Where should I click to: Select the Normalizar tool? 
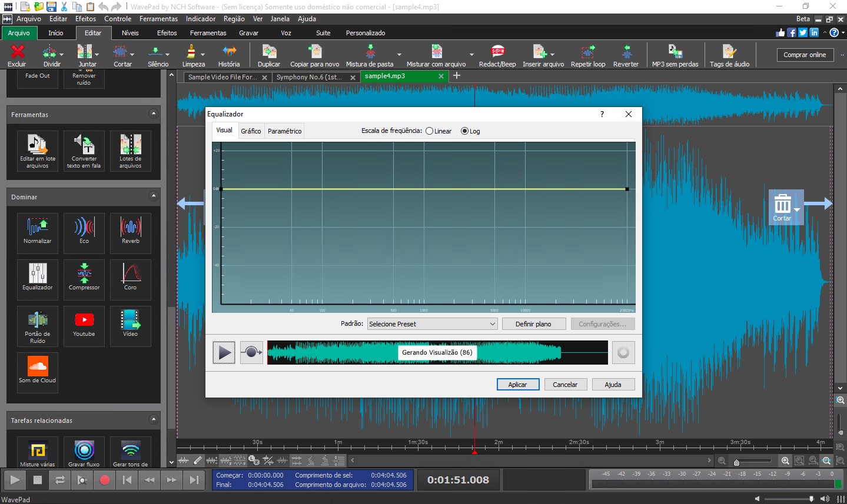(x=37, y=233)
